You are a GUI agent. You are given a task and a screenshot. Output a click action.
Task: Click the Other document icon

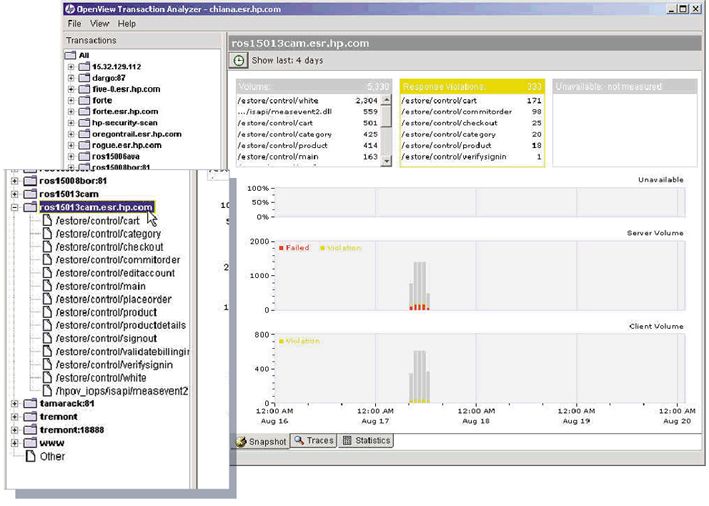[x=30, y=456]
